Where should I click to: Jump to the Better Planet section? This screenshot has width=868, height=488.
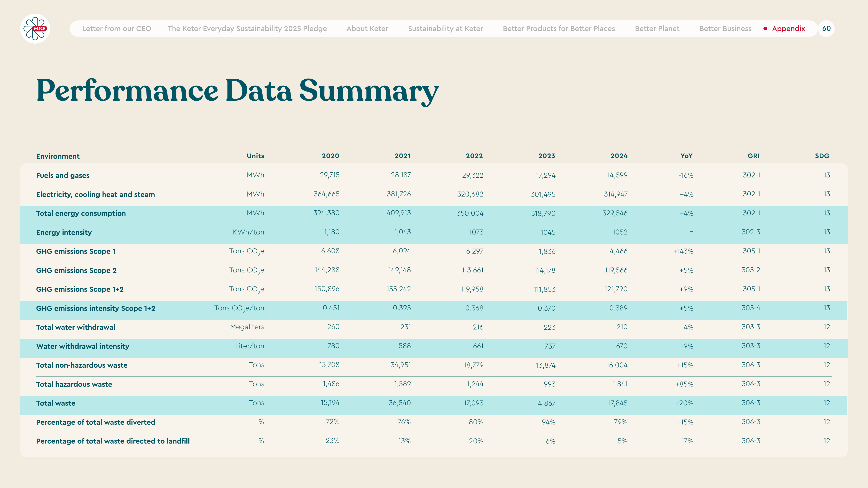pyautogui.click(x=657, y=29)
